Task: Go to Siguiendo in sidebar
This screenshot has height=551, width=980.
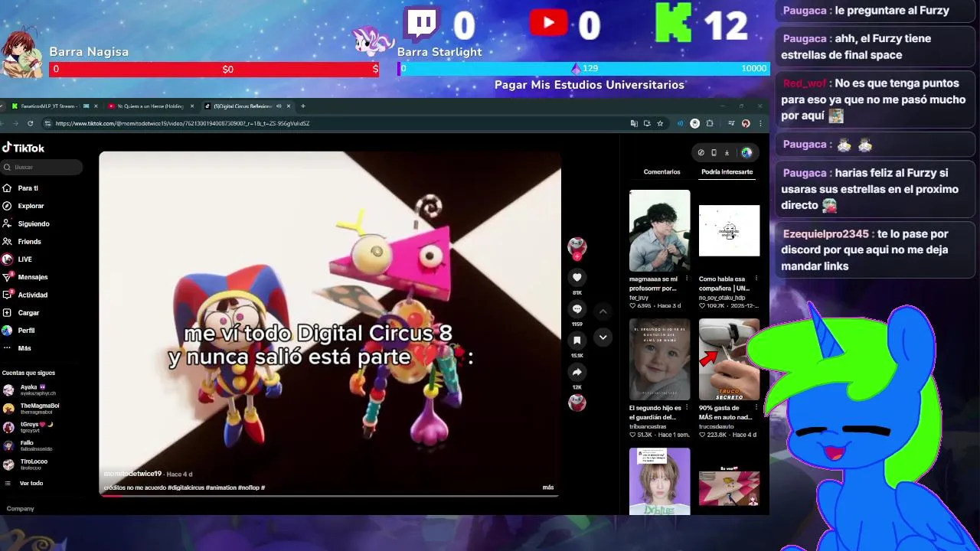Action: [x=26, y=223]
